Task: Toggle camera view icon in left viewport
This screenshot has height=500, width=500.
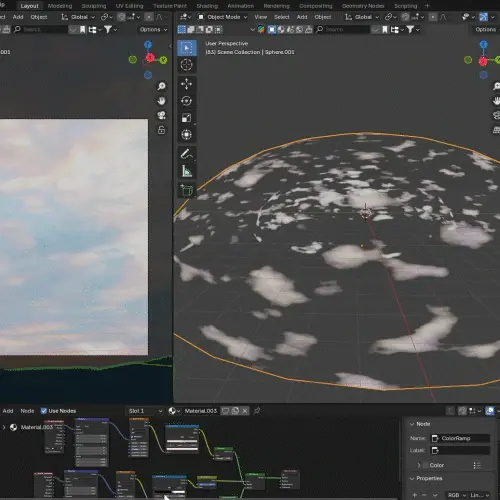Action: pyautogui.click(x=162, y=115)
